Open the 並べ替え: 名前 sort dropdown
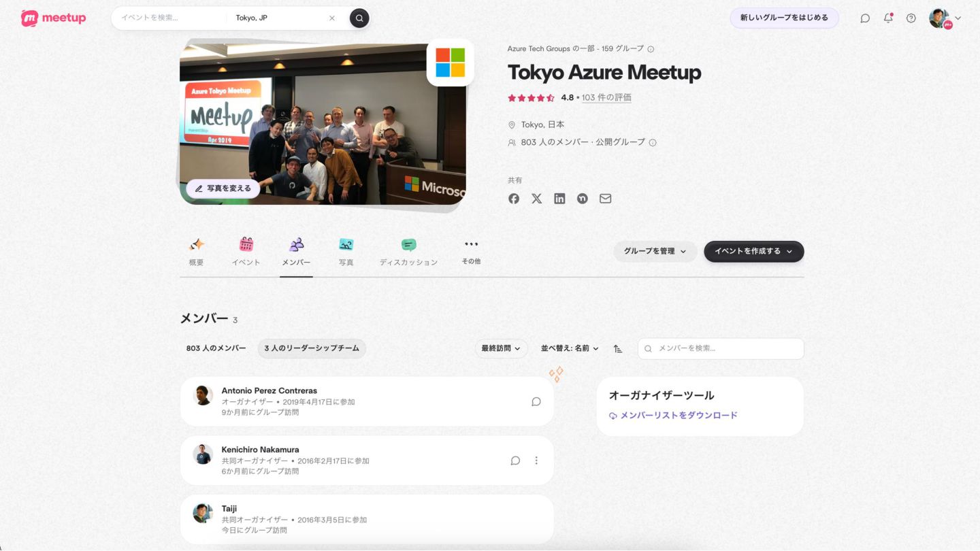The width and height of the screenshot is (980, 551). [570, 348]
